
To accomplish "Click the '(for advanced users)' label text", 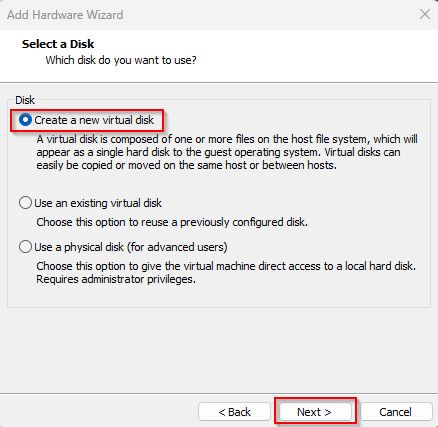I will pos(177,247).
